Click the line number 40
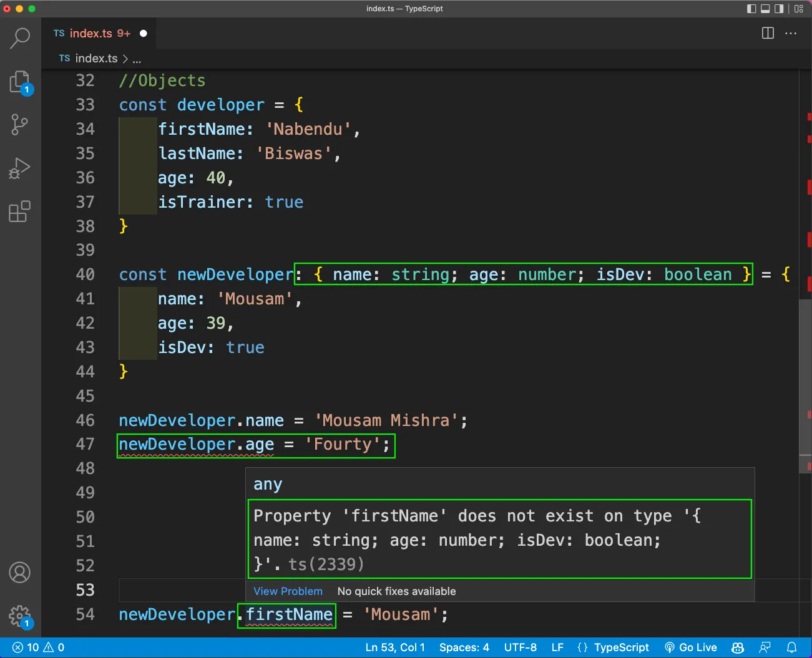812x658 pixels. click(86, 274)
